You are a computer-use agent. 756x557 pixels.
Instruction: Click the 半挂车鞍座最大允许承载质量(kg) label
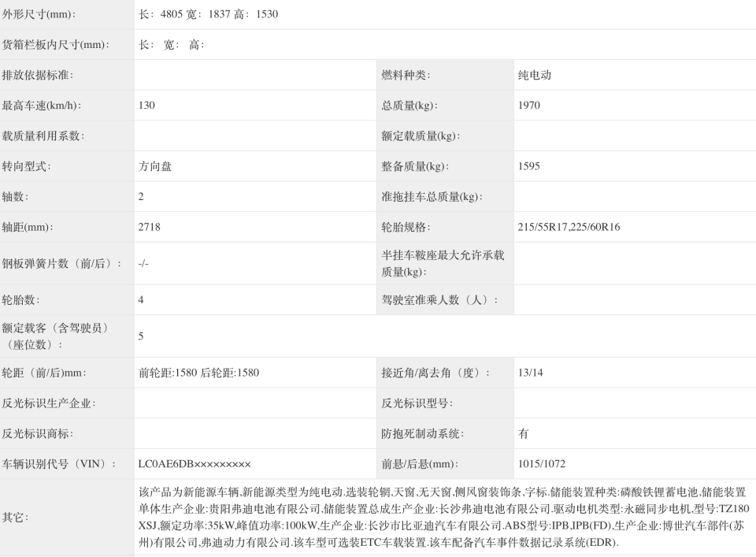click(443, 264)
